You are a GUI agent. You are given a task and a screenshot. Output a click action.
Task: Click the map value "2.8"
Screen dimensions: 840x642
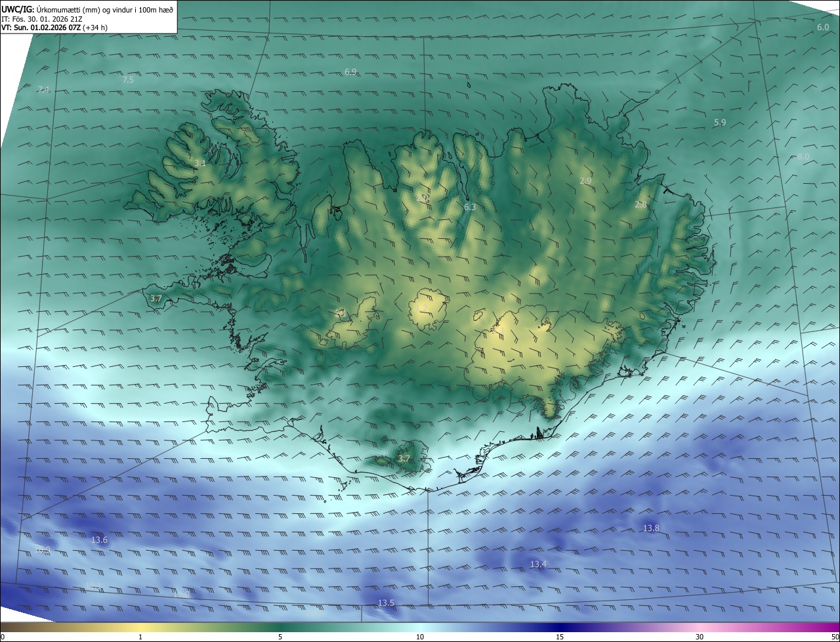(640, 205)
